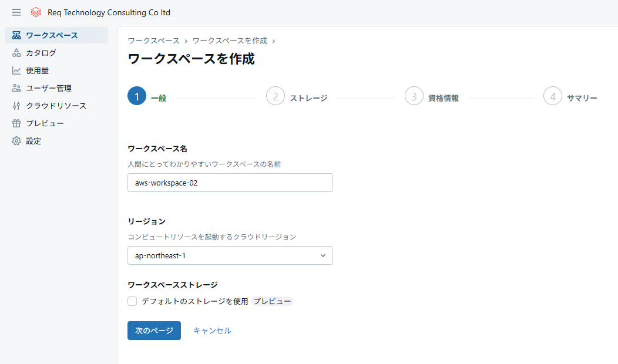The image size is (618, 364).
Task: Go to ユーザー管理 in sidebar
Action: 48,88
